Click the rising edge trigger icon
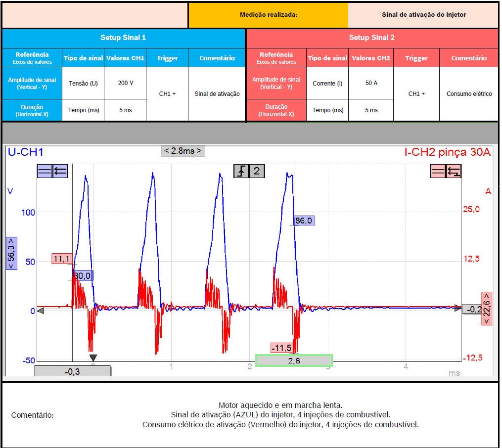Viewport: 502px width, 448px height. tap(241, 171)
